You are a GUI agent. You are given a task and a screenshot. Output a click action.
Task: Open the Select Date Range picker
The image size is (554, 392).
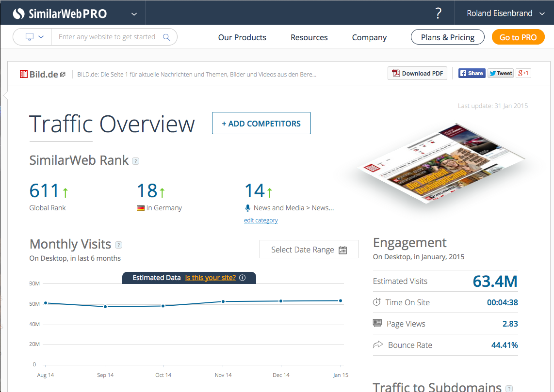pyautogui.click(x=309, y=250)
